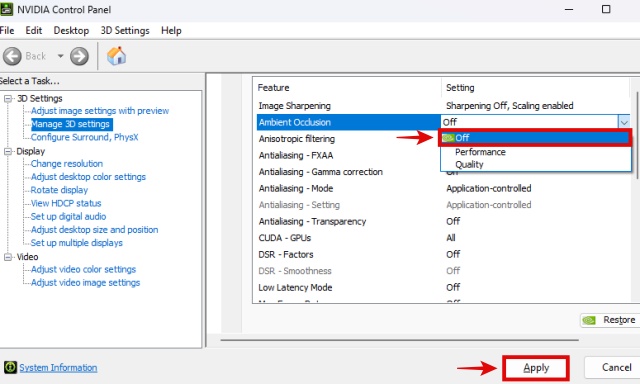Open the 3D Settings menu
This screenshot has height=384, width=640.
pos(125,31)
